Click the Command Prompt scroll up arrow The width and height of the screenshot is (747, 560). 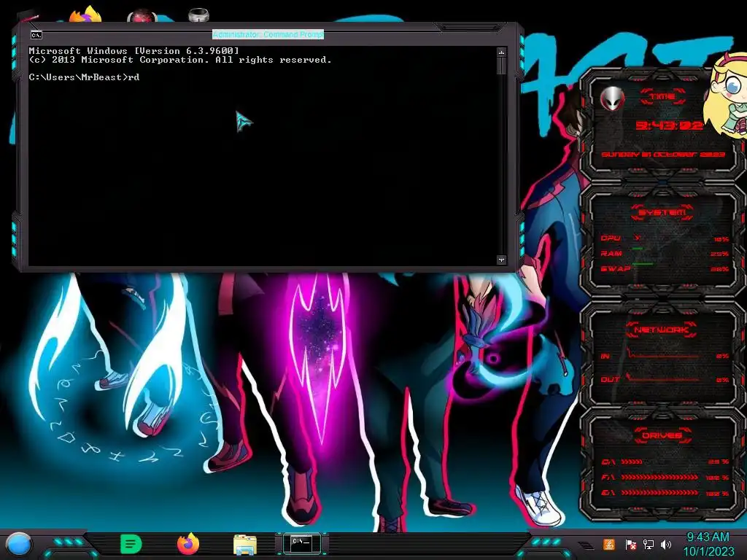501,52
